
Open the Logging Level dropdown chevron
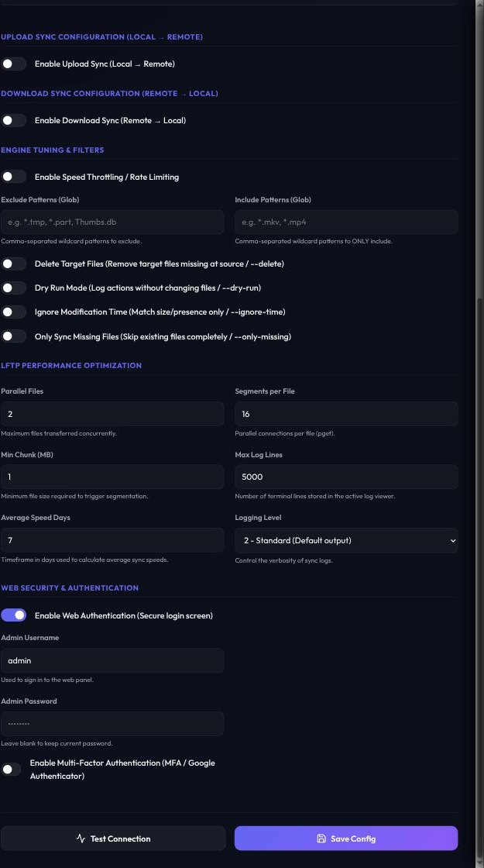coord(453,540)
